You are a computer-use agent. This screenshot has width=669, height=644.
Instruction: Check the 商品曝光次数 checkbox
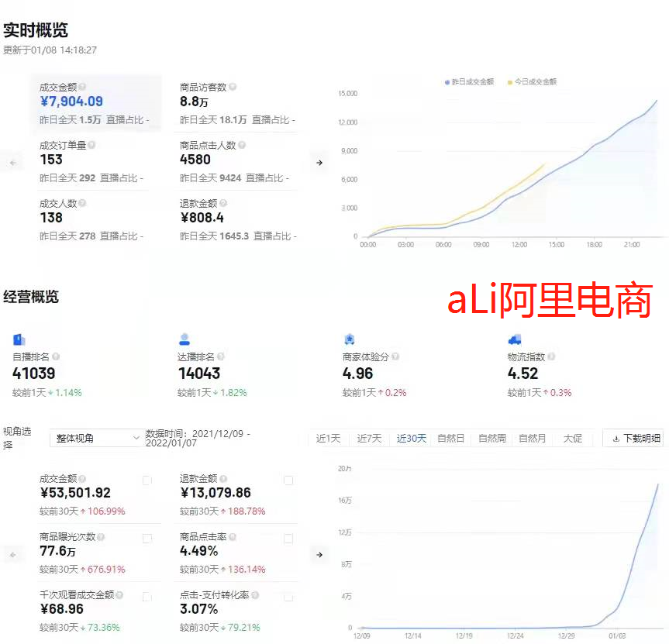point(147,539)
